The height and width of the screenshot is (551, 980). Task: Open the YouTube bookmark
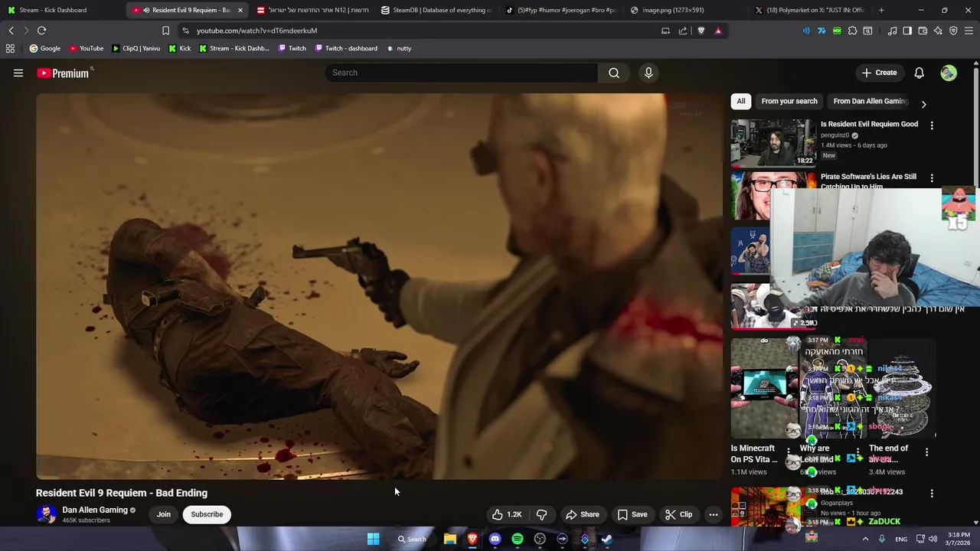click(x=86, y=48)
